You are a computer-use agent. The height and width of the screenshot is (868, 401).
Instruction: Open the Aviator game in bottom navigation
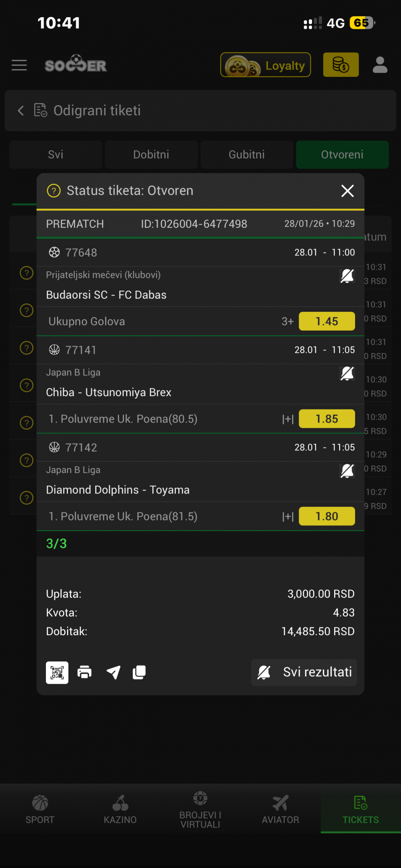pos(280,809)
